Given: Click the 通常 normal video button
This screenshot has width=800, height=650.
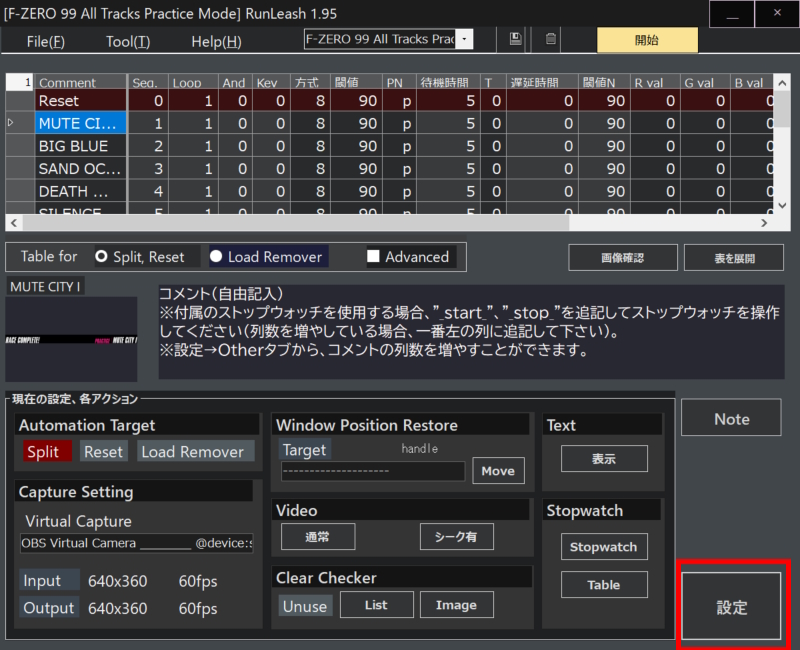Looking at the screenshot, I should click(318, 536).
